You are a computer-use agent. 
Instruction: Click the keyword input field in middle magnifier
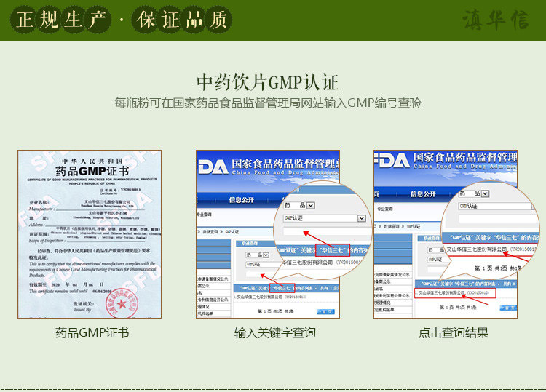tap(328, 231)
